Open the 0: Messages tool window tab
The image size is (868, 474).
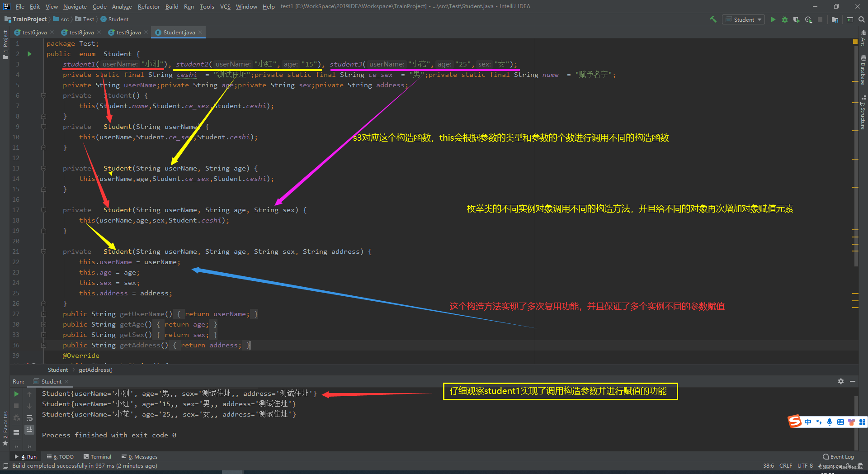[x=140, y=457]
